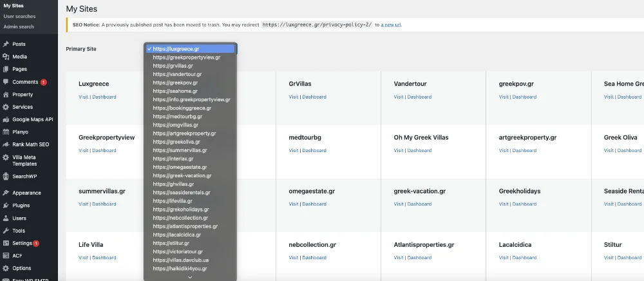Click the Comments bubble icon
This screenshot has height=281, width=644.
click(6, 82)
